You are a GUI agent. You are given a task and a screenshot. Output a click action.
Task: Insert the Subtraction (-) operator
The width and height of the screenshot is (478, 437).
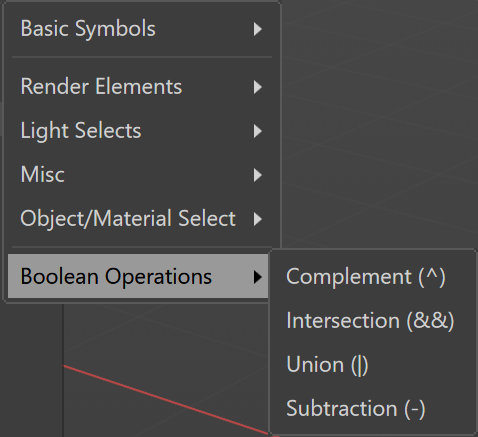[372, 409]
